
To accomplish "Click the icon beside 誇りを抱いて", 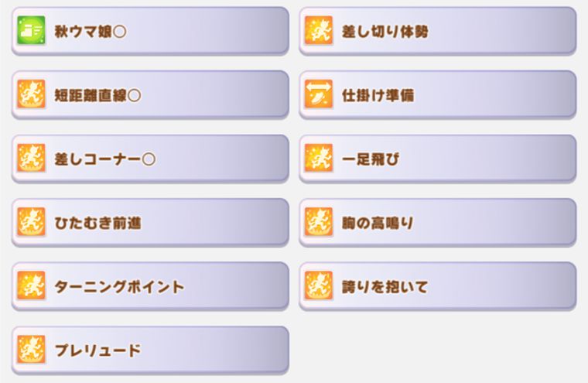I will (318, 286).
